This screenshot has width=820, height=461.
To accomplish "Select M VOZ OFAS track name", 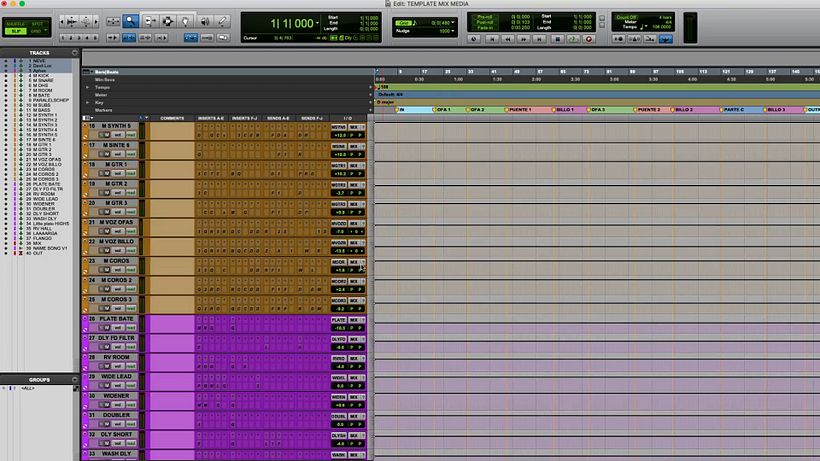I will click(118, 222).
